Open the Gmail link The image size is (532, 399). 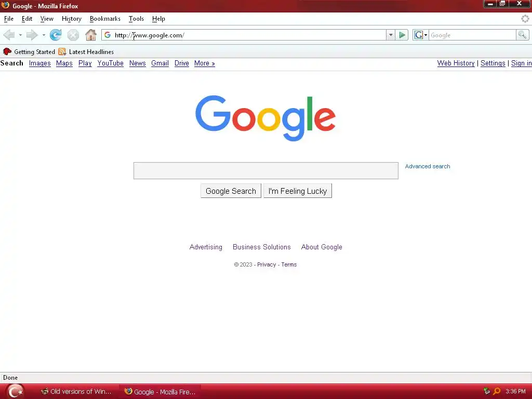pyautogui.click(x=160, y=63)
